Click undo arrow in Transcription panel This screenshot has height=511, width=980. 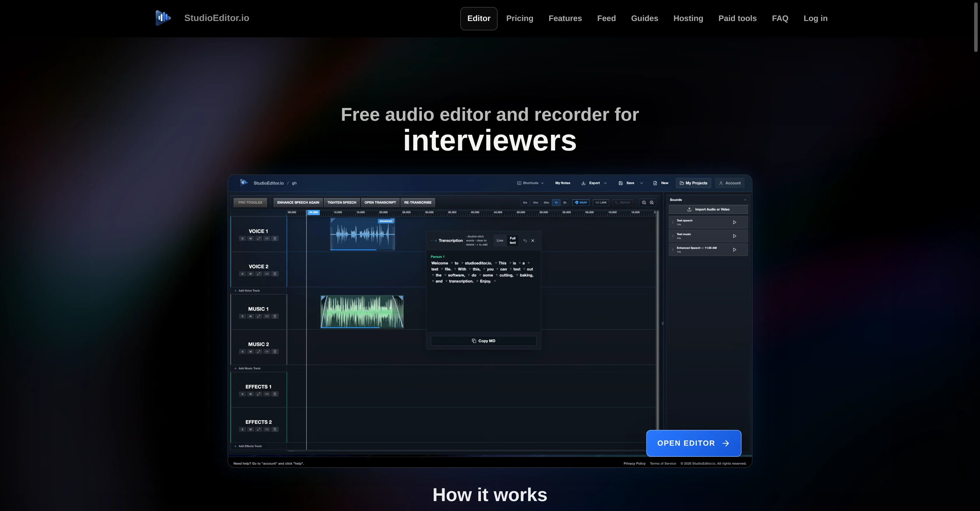[525, 240]
